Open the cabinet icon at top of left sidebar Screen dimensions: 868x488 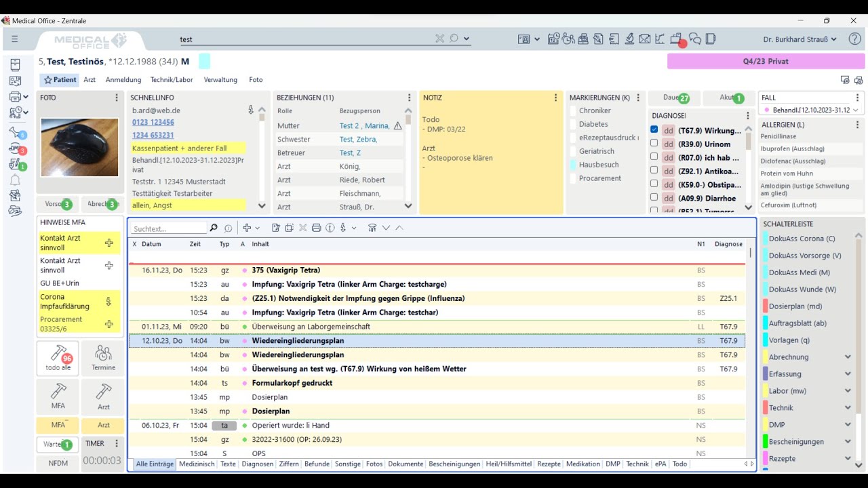pyautogui.click(x=15, y=65)
